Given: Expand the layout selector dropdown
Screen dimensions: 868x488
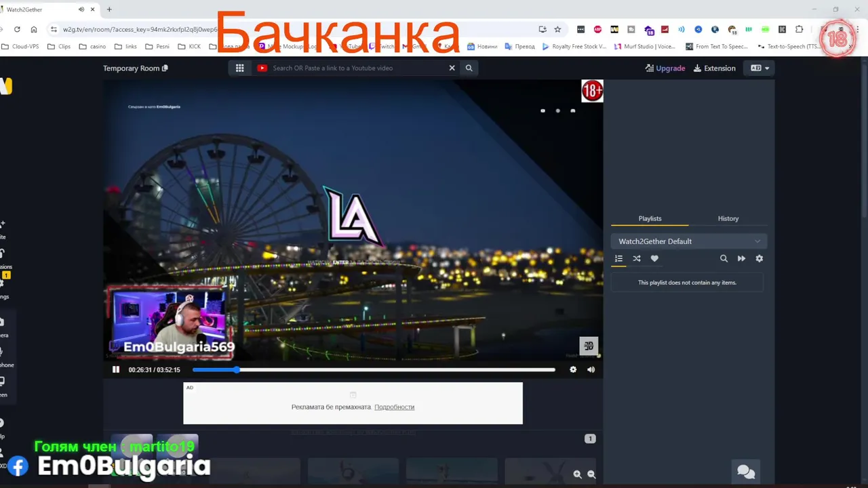Looking at the screenshot, I should pyautogui.click(x=759, y=68).
